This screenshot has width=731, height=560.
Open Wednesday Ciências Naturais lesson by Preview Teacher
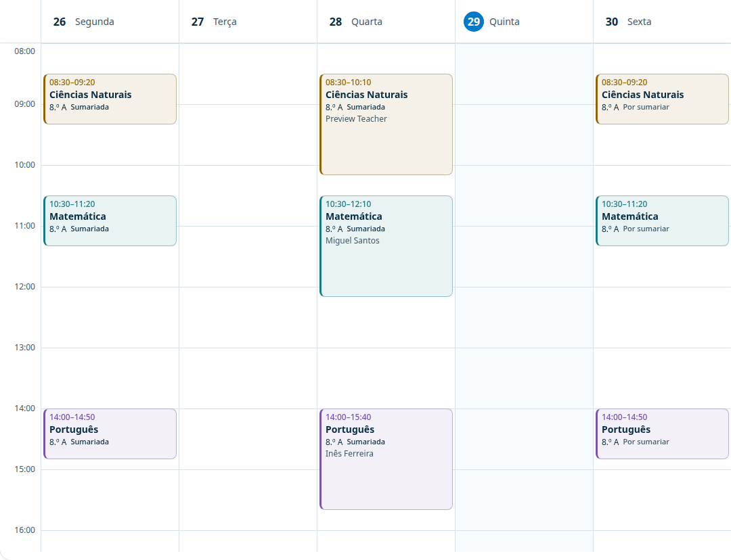coord(386,124)
